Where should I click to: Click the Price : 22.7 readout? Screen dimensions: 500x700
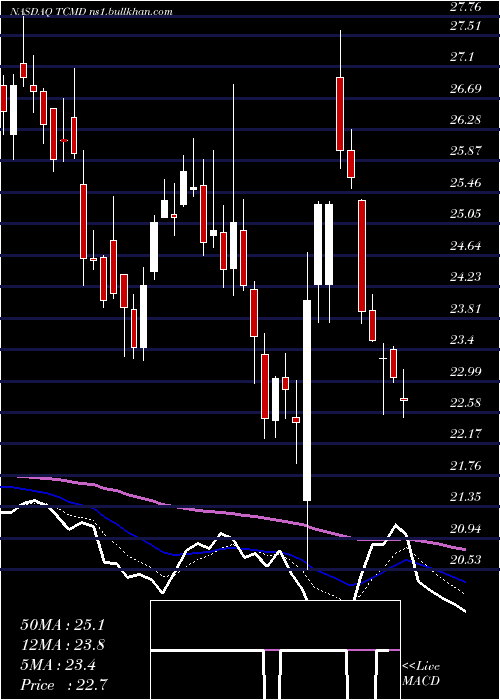[64, 684]
